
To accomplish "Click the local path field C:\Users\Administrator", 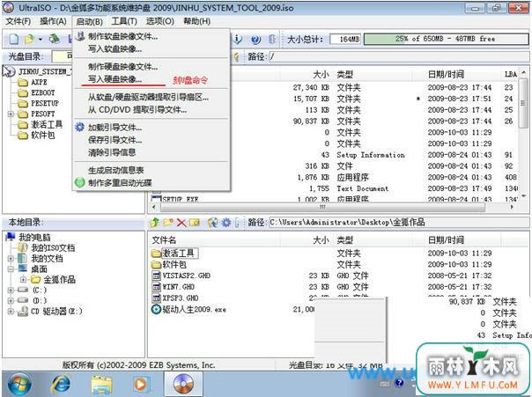I will (x=399, y=223).
